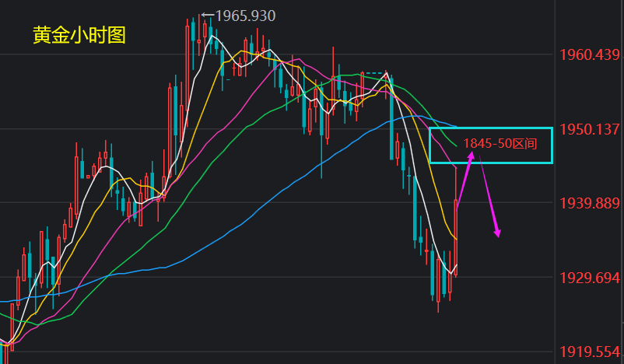Click the small arrow beside 1965.930

click(206, 16)
